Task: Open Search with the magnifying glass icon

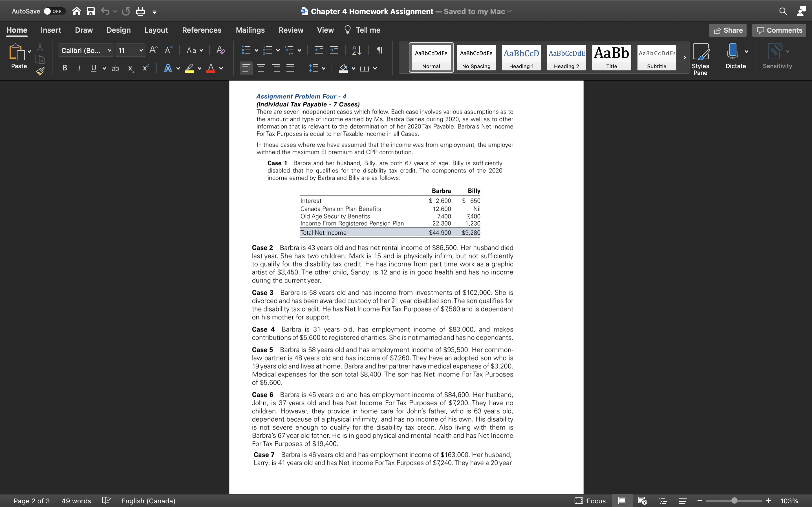Action: coord(783,11)
